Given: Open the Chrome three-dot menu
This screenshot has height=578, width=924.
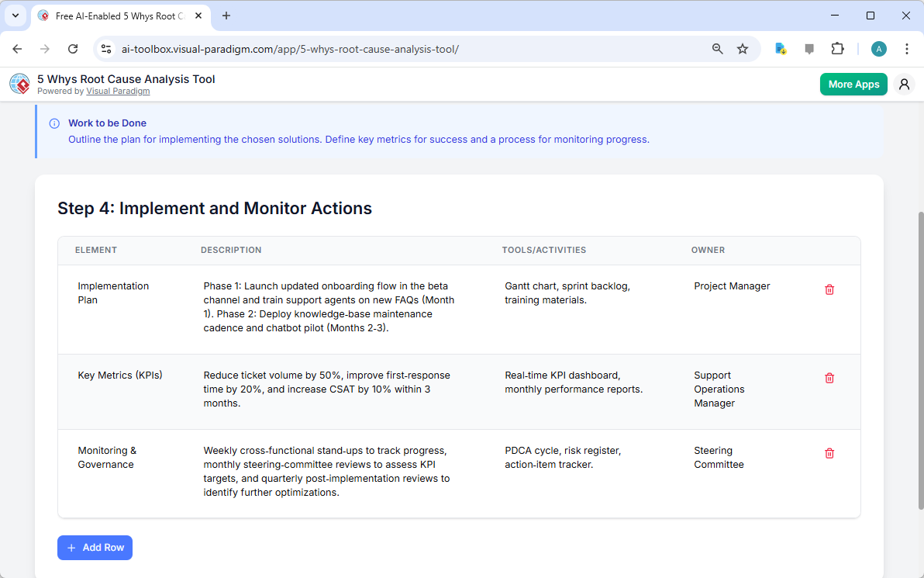Looking at the screenshot, I should (x=907, y=48).
